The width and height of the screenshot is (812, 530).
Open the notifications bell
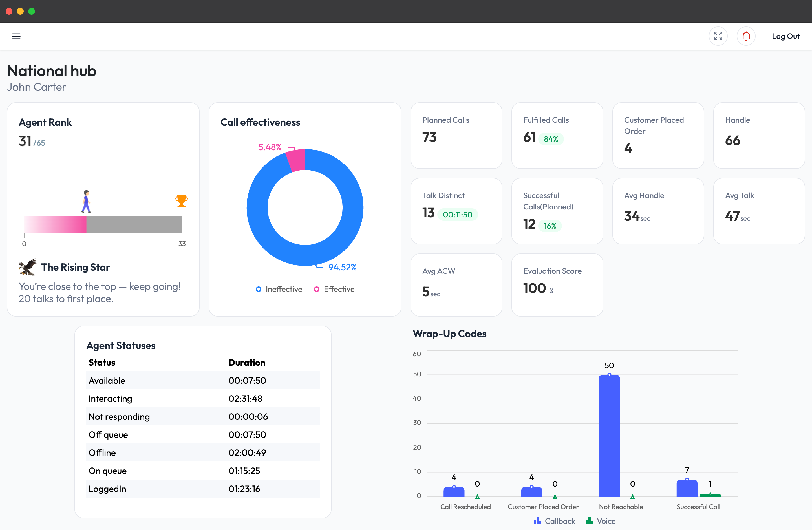(746, 36)
